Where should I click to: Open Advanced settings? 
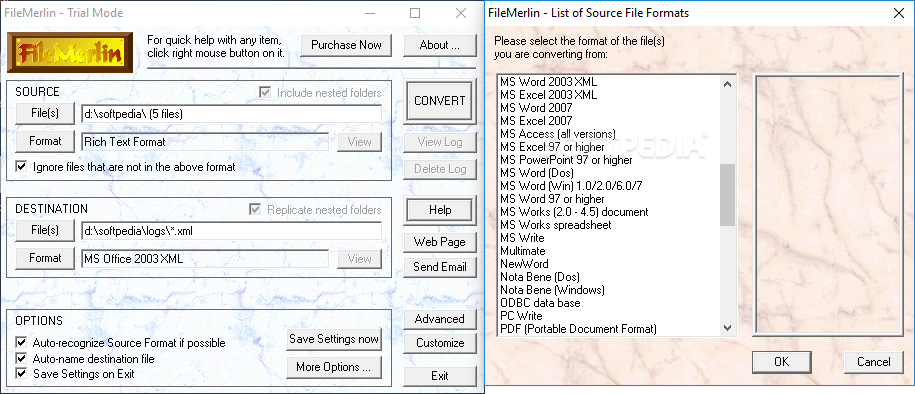pos(439,319)
